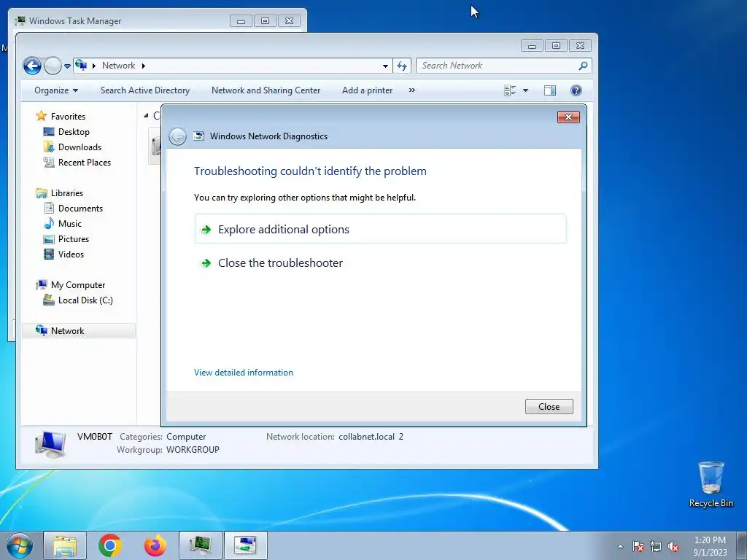Open the Windows Start button
This screenshot has width=747, height=560.
pyautogui.click(x=19, y=545)
